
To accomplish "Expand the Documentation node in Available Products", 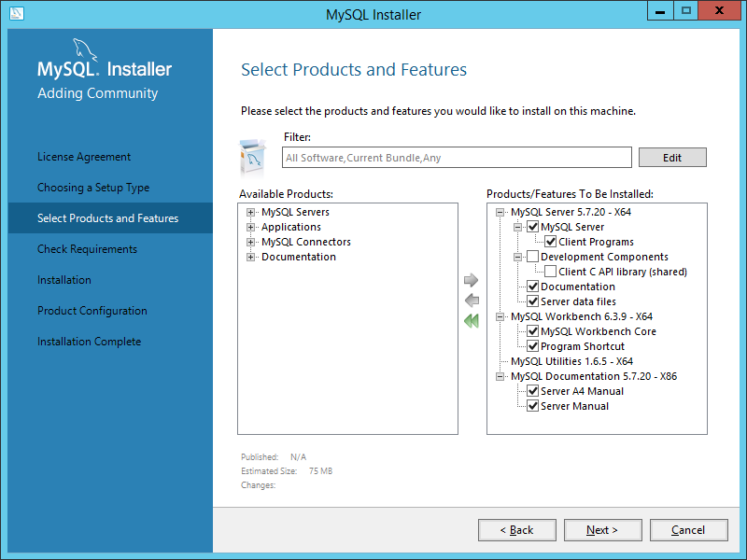I will 250,258.
